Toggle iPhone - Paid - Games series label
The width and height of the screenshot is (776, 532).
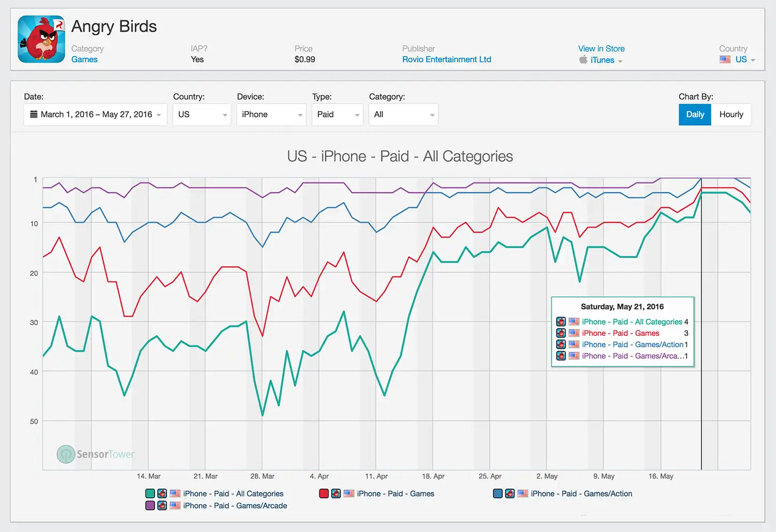click(x=395, y=494)
